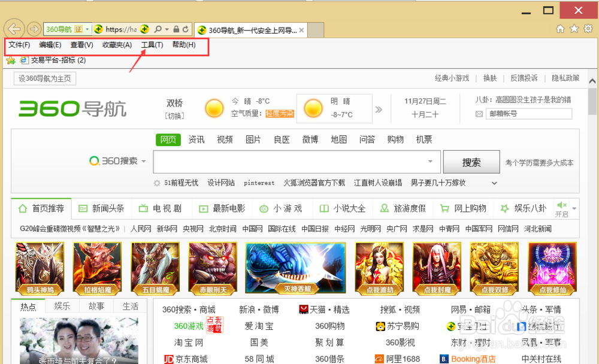Select the 图片 search category tab
Image resolution: width=599 pixels, height=364 pixels.
253,140
